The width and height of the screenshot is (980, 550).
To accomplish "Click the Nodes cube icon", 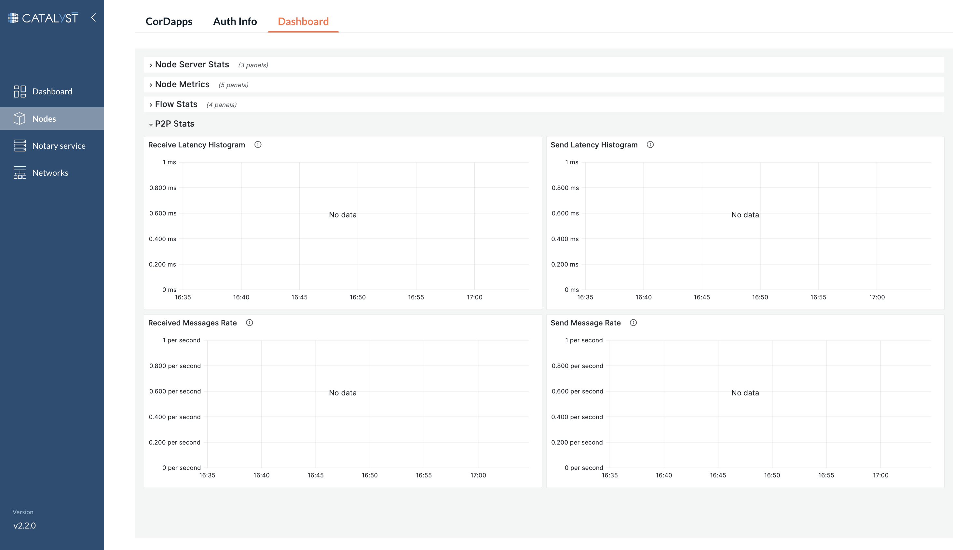I will click(20, 118).
